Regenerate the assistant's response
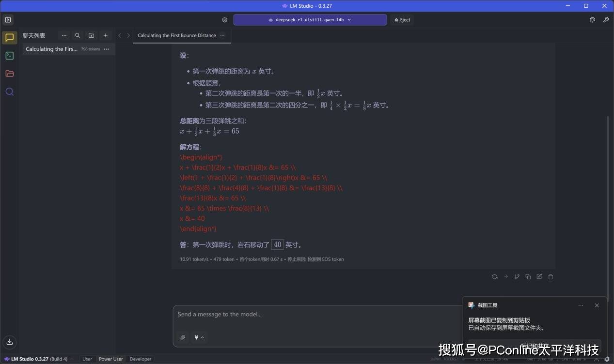Screen dimensions: 614x364 (494, 276)
